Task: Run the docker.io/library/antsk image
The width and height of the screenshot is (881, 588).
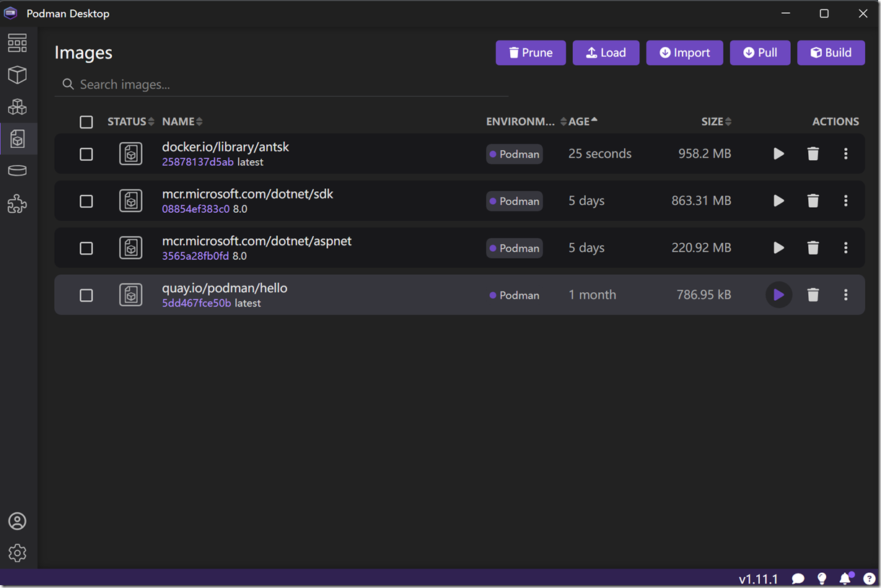Action: 779,154
